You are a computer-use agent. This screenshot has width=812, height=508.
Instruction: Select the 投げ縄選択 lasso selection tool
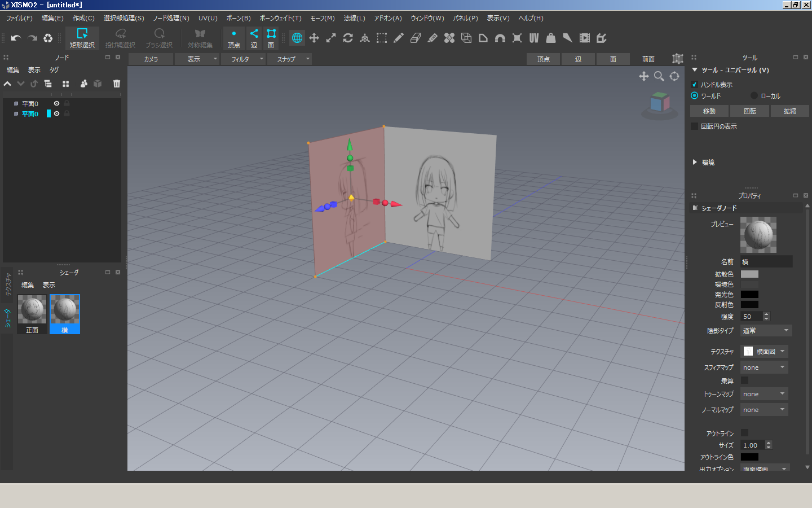120,38
